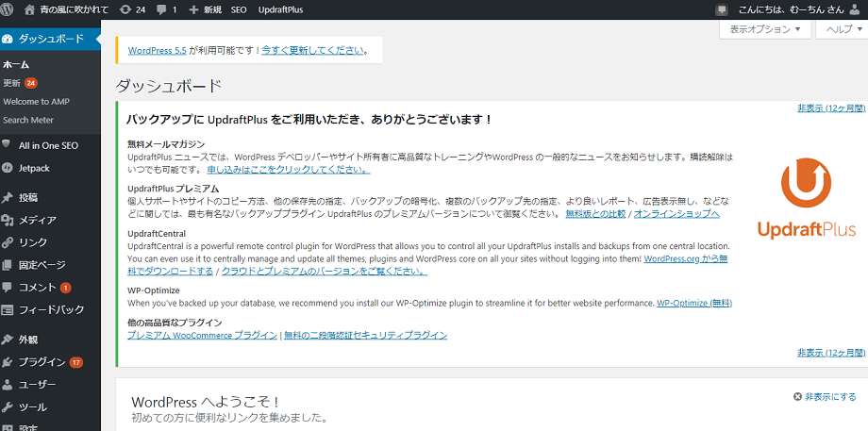Open site home icon beside 青の風に吹かれて
868x431 pixels.
(30, 9)
